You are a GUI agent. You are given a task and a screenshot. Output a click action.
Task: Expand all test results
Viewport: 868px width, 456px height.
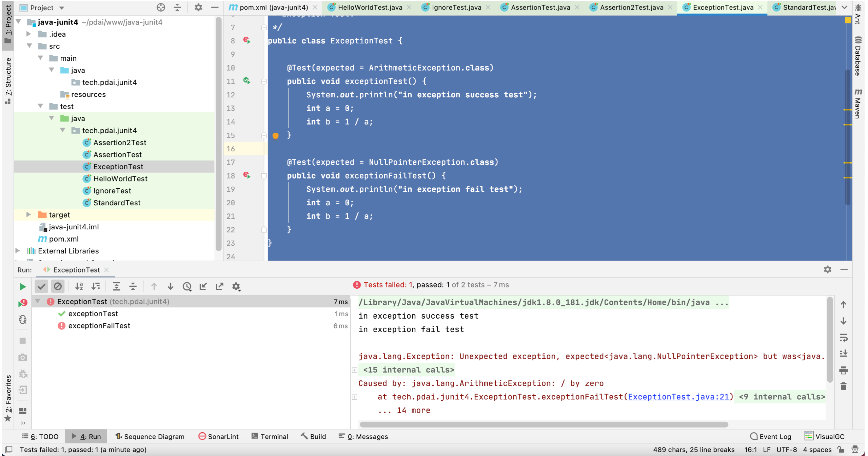coord(116,287)
